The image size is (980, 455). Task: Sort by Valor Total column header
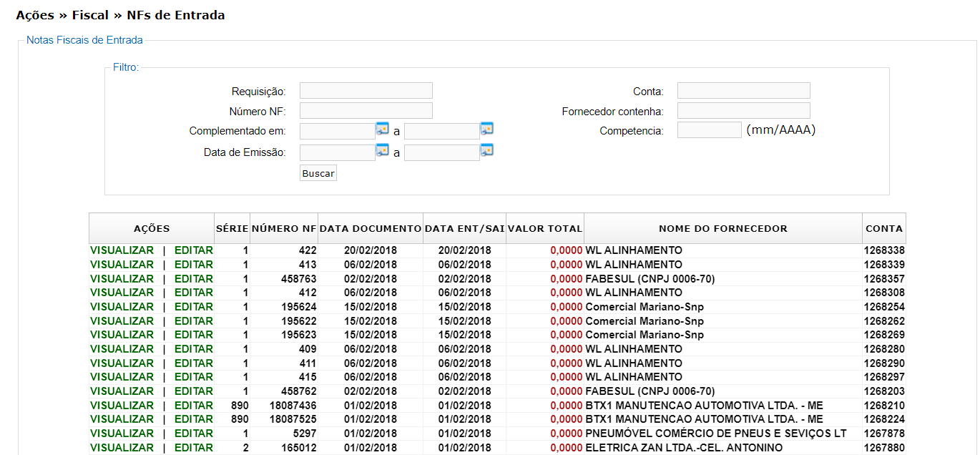coord(544,229)
